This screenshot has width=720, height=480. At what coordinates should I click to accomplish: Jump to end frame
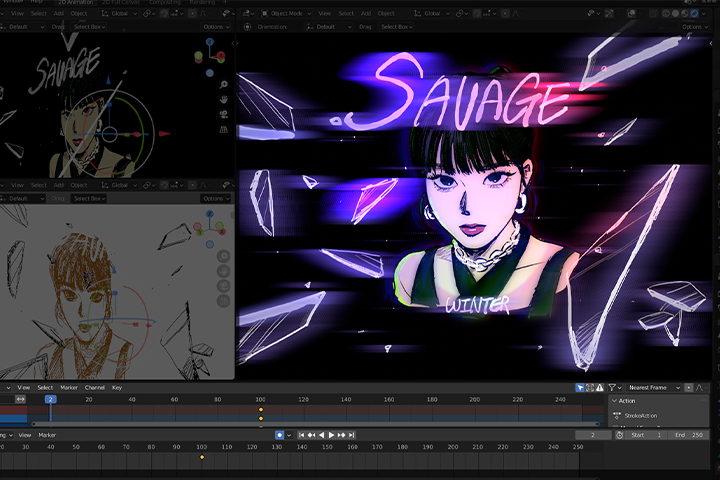point(351,435)
